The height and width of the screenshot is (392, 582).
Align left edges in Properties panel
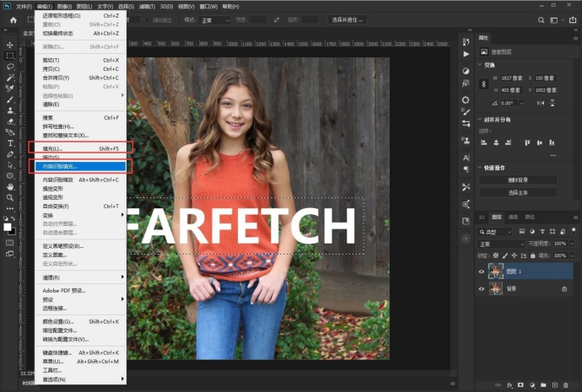point(483,142)
